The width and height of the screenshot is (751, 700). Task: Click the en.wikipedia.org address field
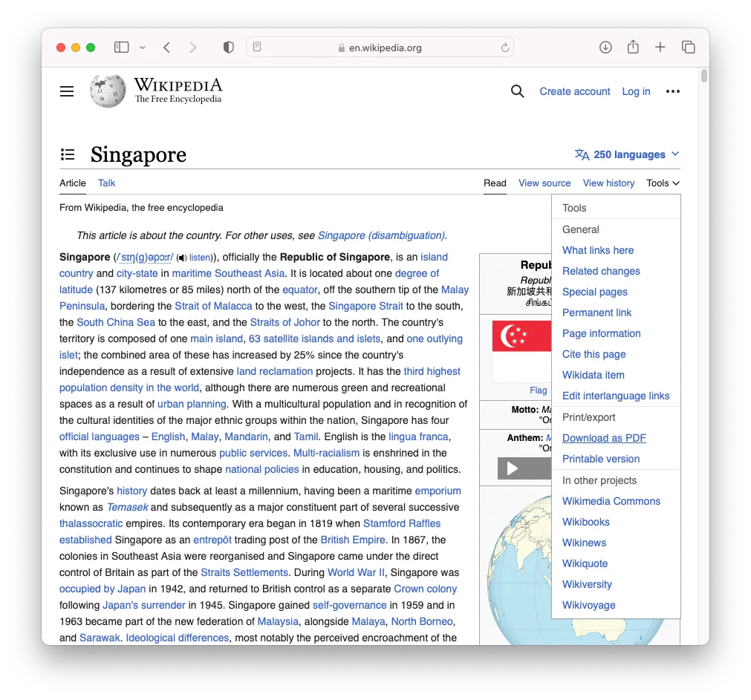[380, 48]
